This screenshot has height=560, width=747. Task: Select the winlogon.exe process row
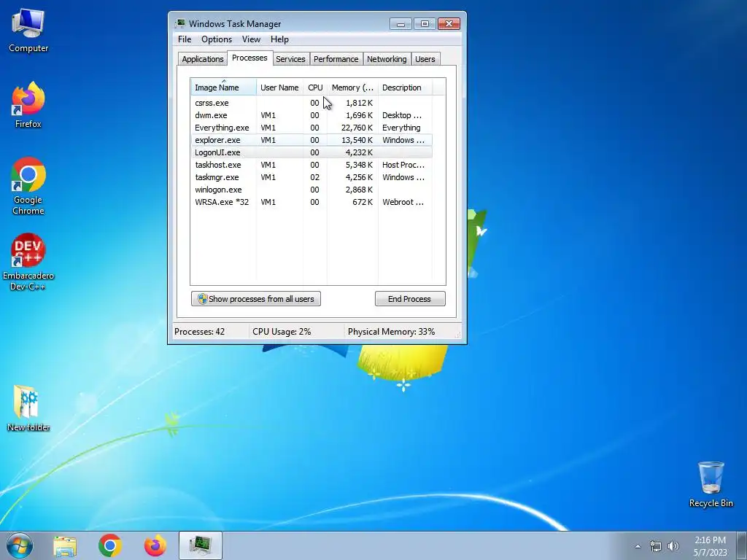click(x=311, y=190)
